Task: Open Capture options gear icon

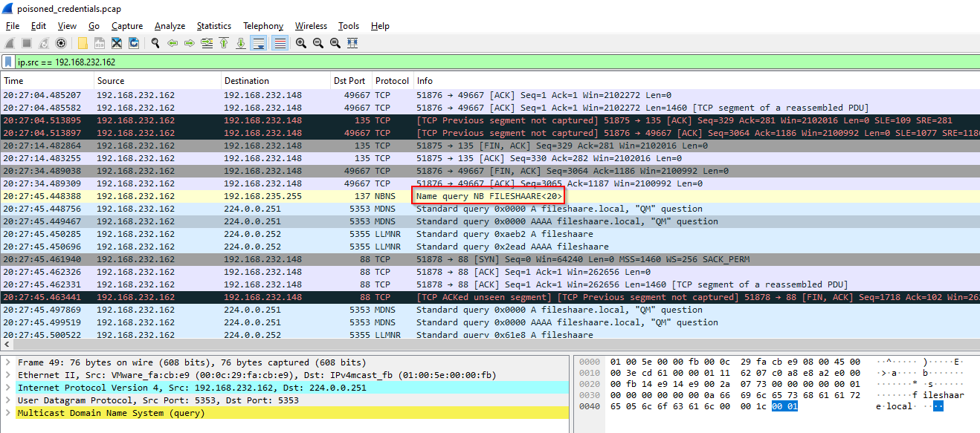Action: pos(61,43)
